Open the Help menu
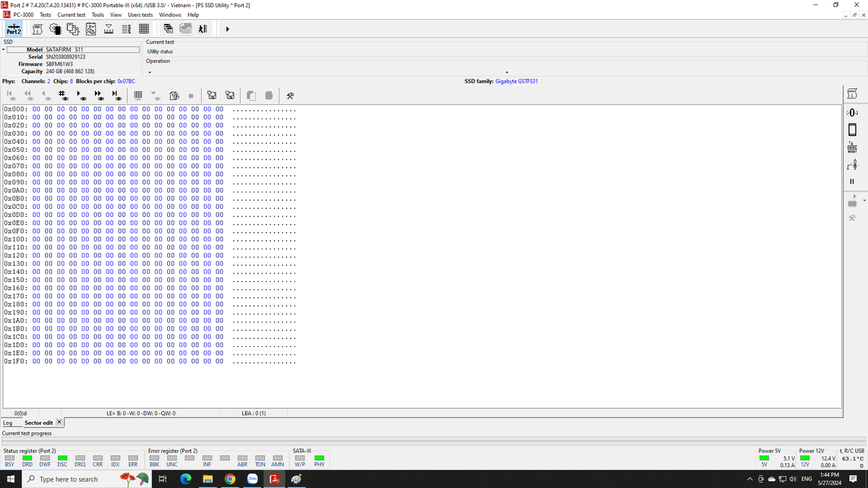868x488 pixels. (193, 14)
